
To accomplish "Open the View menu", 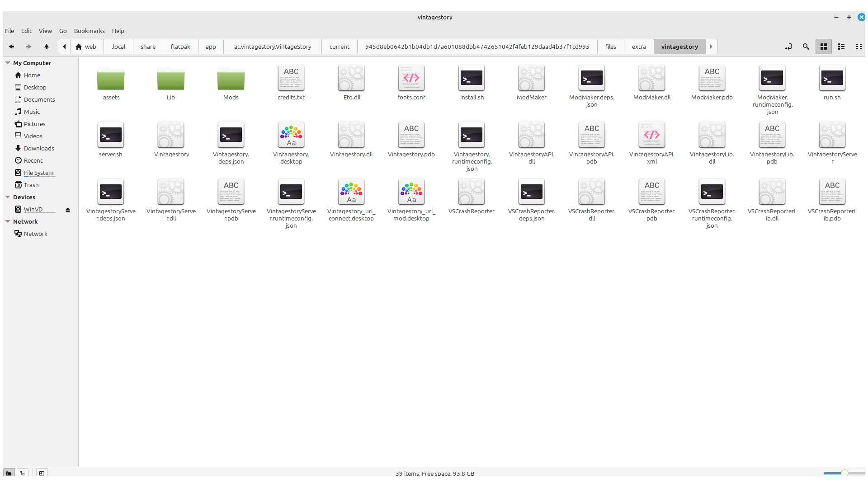I will [x=45, y=31].
